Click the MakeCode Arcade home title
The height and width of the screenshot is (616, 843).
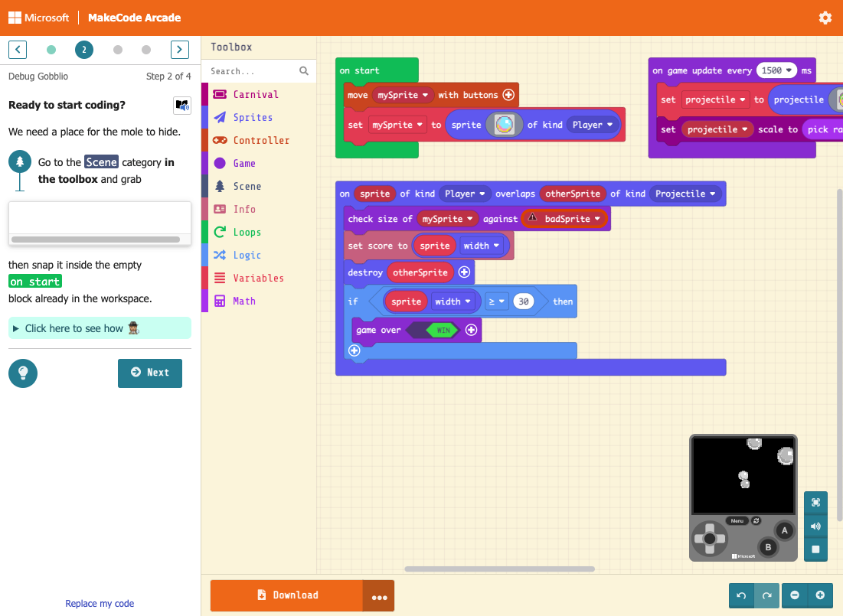click(x=135, y=18)
